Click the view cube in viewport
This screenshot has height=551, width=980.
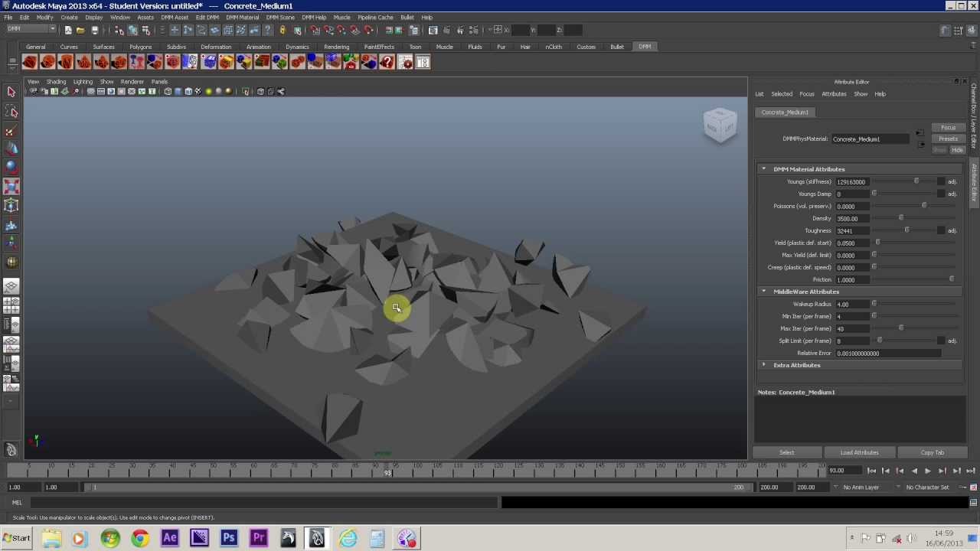tap(720, 126)
